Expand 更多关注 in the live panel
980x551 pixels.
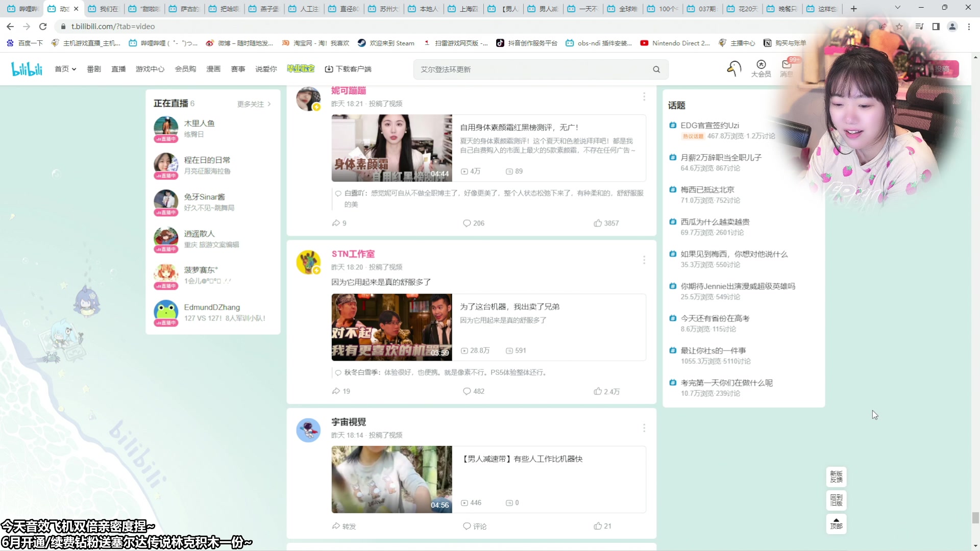tap(254, 104)
